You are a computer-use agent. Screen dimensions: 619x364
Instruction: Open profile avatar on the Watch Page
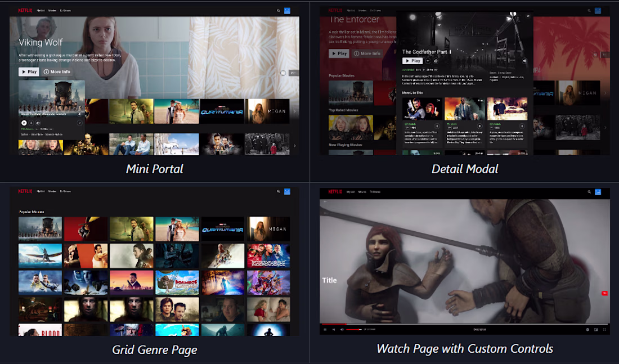tap(598, 192)
